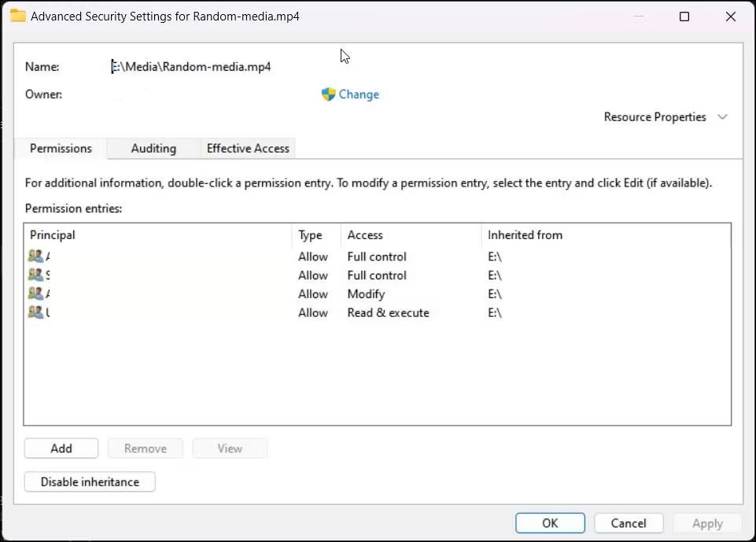Click the user group icon in the first permission row
This screenshot has height=542, width=756.
tap(35, 256)
